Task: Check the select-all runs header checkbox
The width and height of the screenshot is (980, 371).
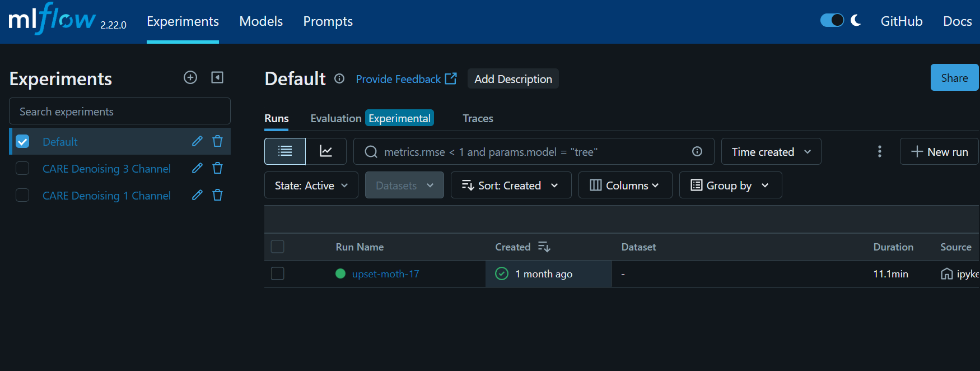Action: coord(277,247)
